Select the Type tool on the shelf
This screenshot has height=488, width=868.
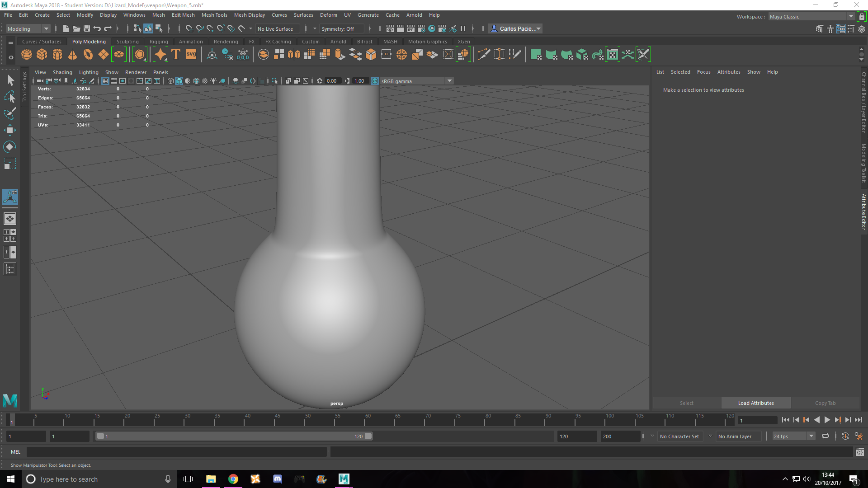(175, 54)
